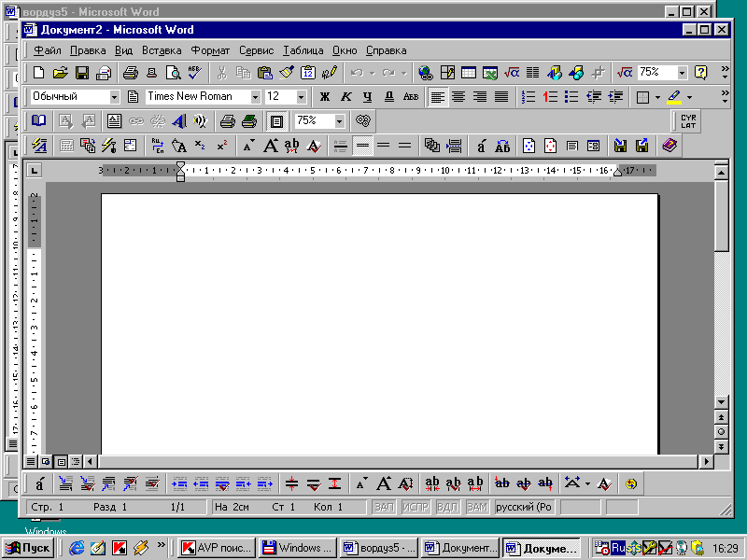Click the CYR LAT button
Viewport: 747px width, 560px height.
tap(688, 121)
